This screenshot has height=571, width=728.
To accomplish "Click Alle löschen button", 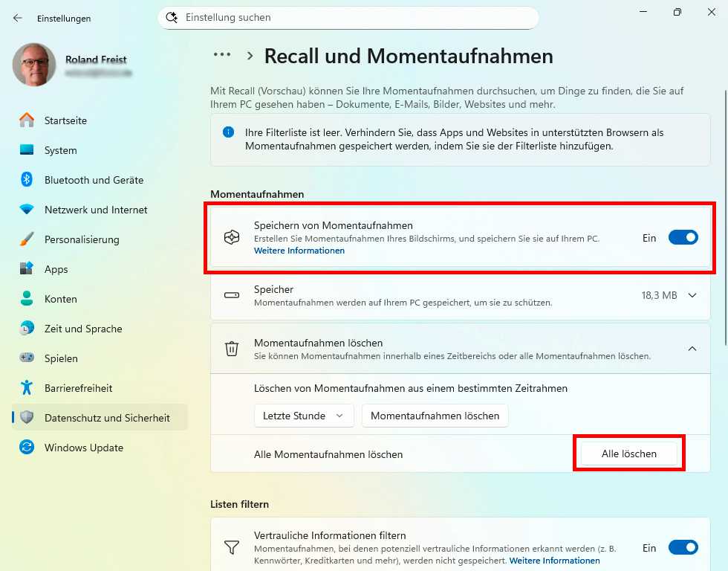I will (x=629, y=454).
